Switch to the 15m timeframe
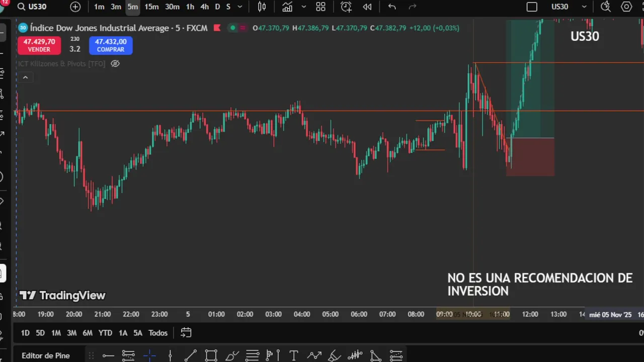The width and height of the screenshot is (644, 362). point(151,7)
